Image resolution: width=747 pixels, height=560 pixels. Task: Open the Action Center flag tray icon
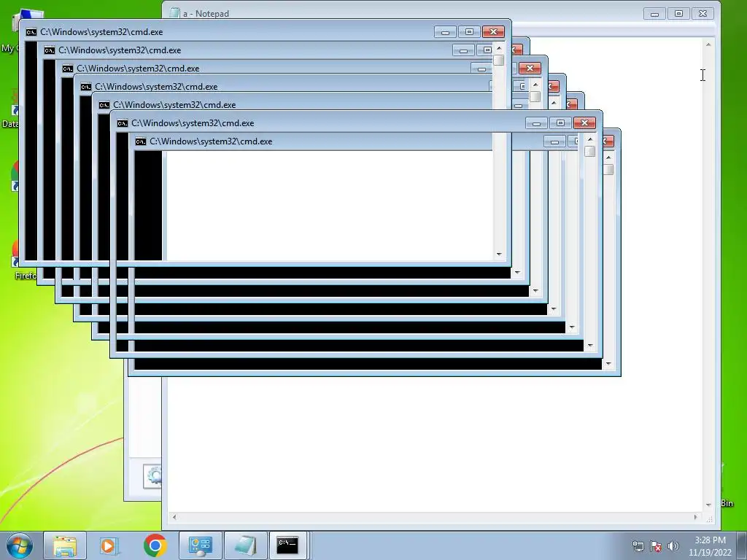click(656, 546)
